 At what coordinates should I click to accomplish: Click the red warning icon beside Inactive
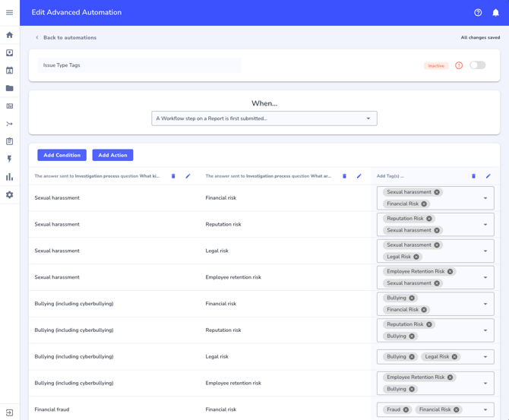459,65
